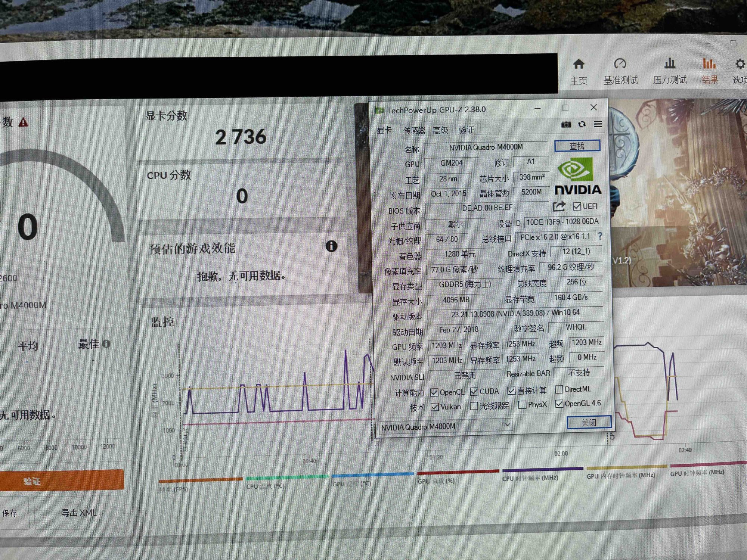Toggle the OpenCL checkbox
This screenshot has width=747, height=560.
coord(434,392)
